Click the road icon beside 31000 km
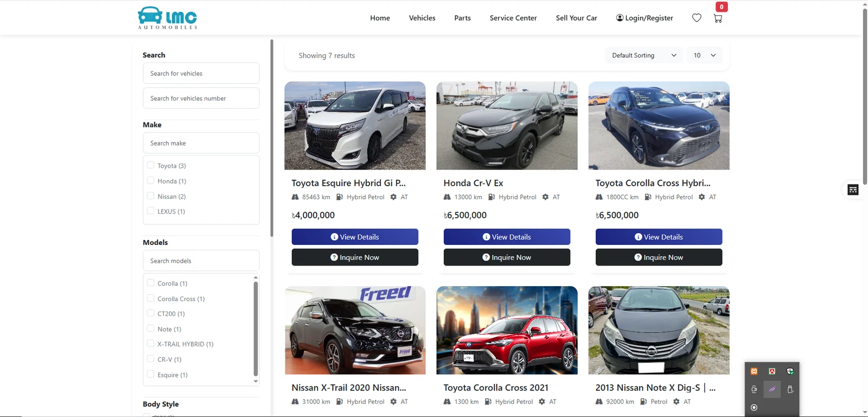Viewport: 868px width, 417px height. [x=295, y=402]
